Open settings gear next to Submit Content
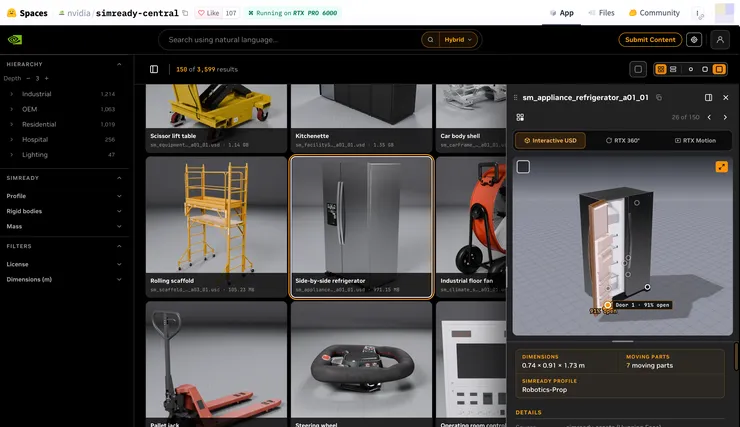This screenshot has height=427, width=740. (x=694, y=40)
